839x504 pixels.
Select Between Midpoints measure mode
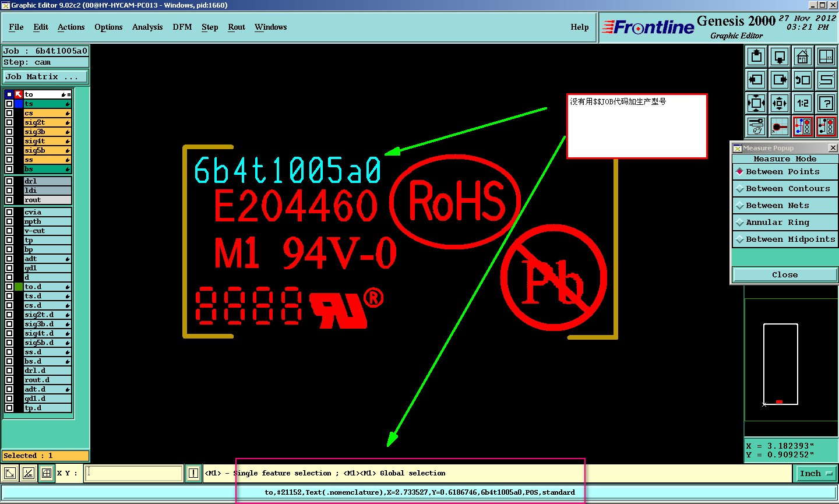[x=785, y=239]
